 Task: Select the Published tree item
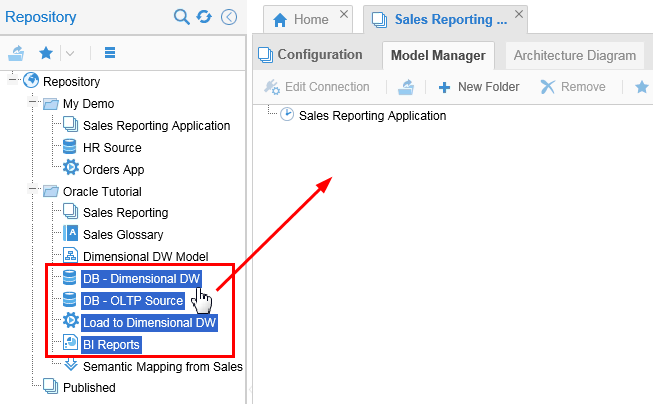(x=89, y=387)
